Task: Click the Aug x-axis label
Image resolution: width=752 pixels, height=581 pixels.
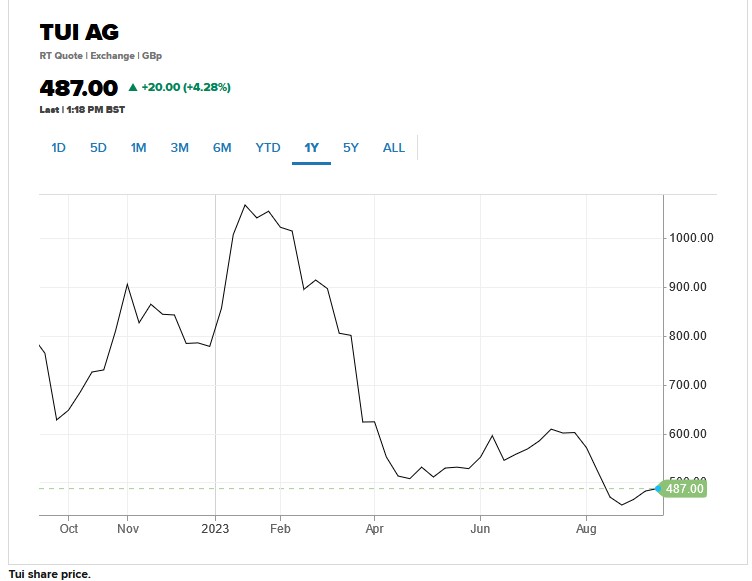Action: [x=586, y=529]
